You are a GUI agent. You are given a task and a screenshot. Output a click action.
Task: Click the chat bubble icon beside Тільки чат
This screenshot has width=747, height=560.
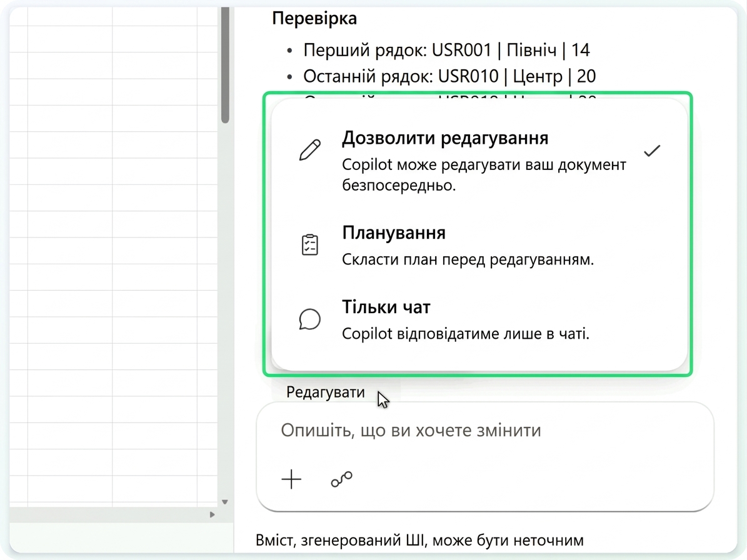(x=309, y=319)
